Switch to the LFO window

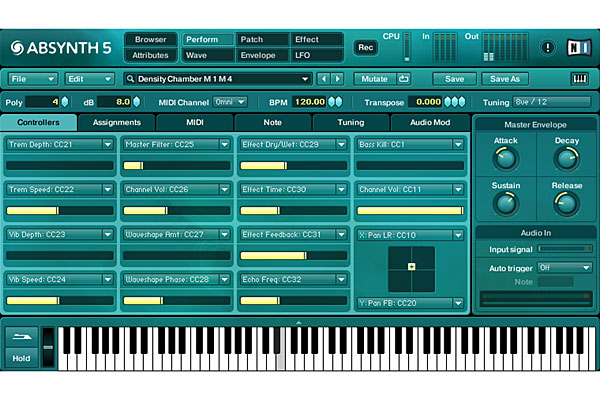coord(317,55)
